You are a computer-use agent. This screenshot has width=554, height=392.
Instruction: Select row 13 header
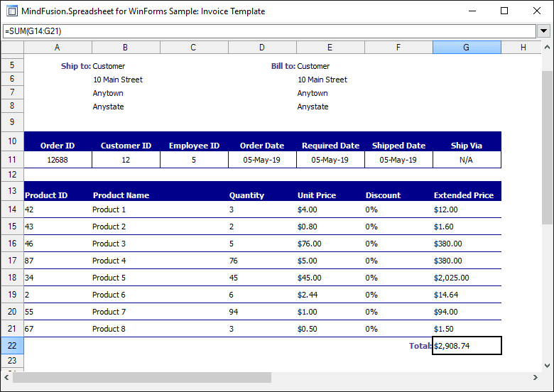tap(12, 191)
